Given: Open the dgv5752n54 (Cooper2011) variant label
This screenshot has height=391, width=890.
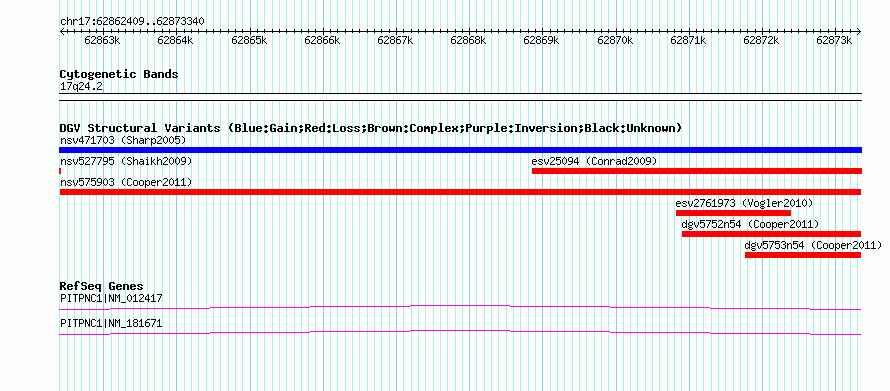Looking at the screenshot, I should (x=750, y=224).
